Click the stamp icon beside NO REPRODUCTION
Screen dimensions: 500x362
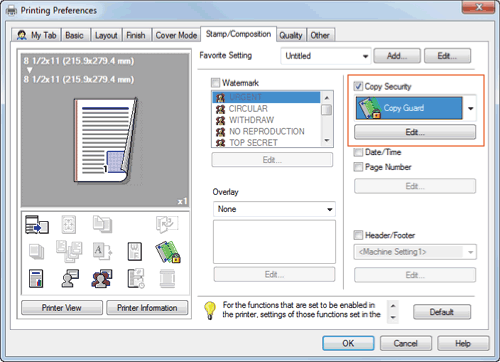220,132
